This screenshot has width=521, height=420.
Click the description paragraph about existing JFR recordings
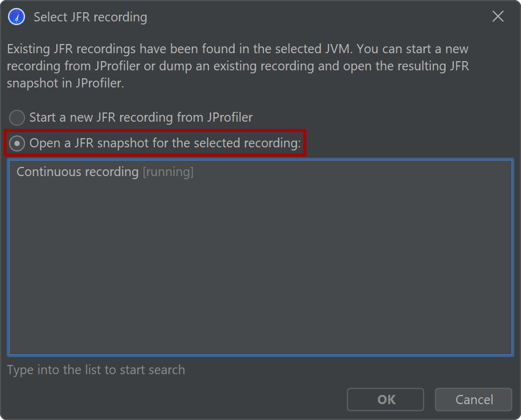point(238,66)
